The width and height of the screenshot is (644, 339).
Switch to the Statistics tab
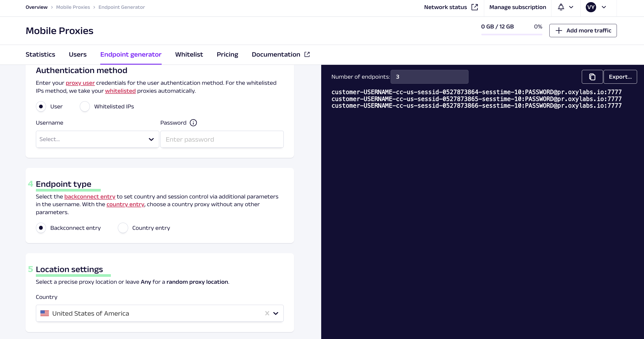(x=40, y=54)
